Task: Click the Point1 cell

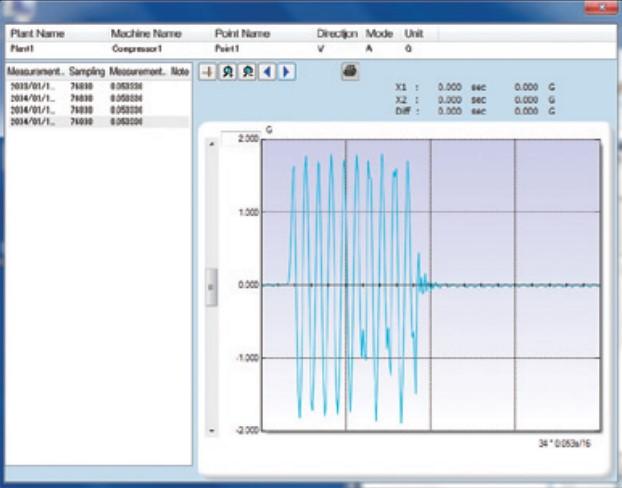Action: (x=227, y=49)
